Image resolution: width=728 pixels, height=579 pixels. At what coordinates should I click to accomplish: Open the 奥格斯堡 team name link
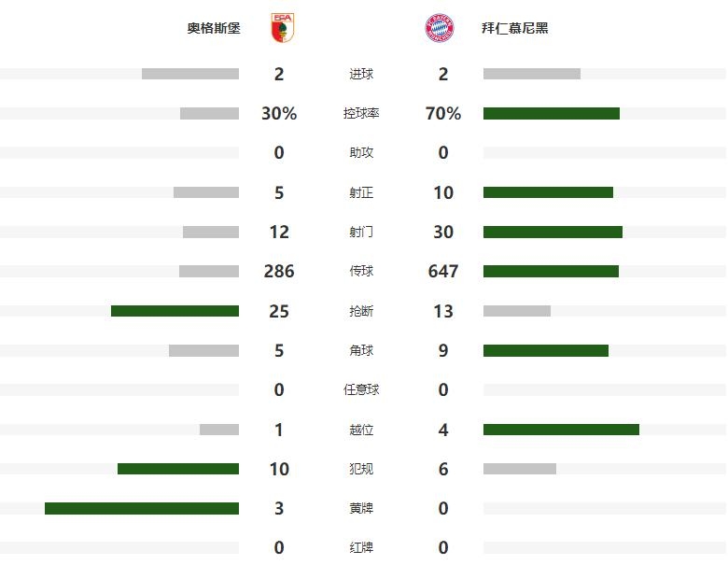[x=214, y=28]
